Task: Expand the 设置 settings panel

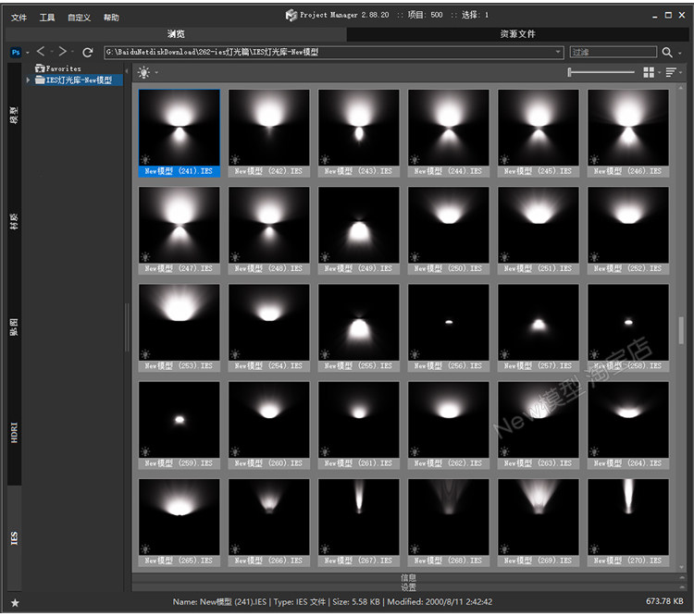Action: point(408,587)
